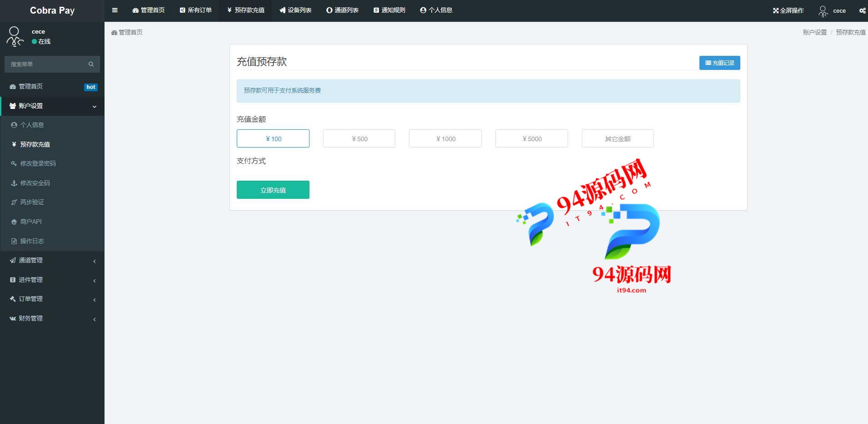868x424 pixels.
Task: Click the chevron arrow beside 订单管理
Action: pos(95,300)
